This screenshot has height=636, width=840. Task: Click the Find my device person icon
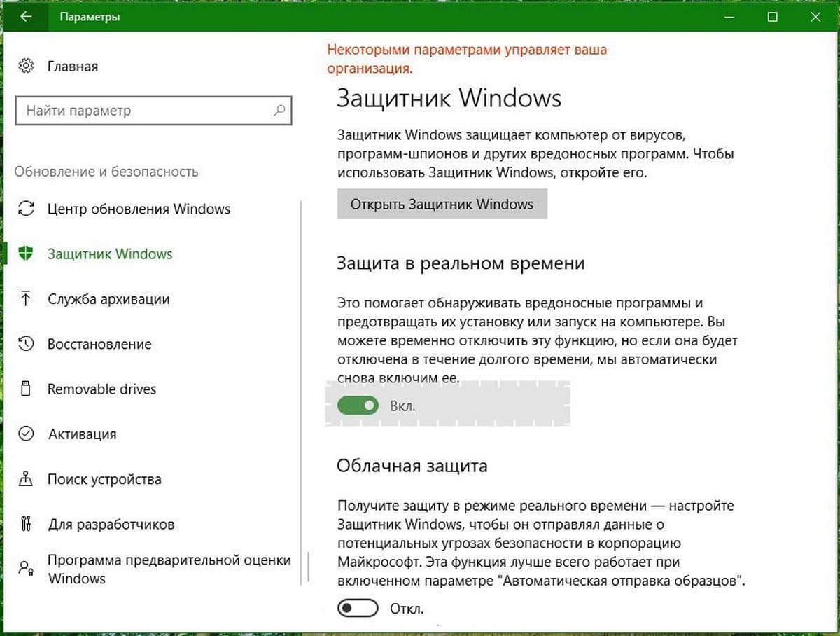(26, 479)
